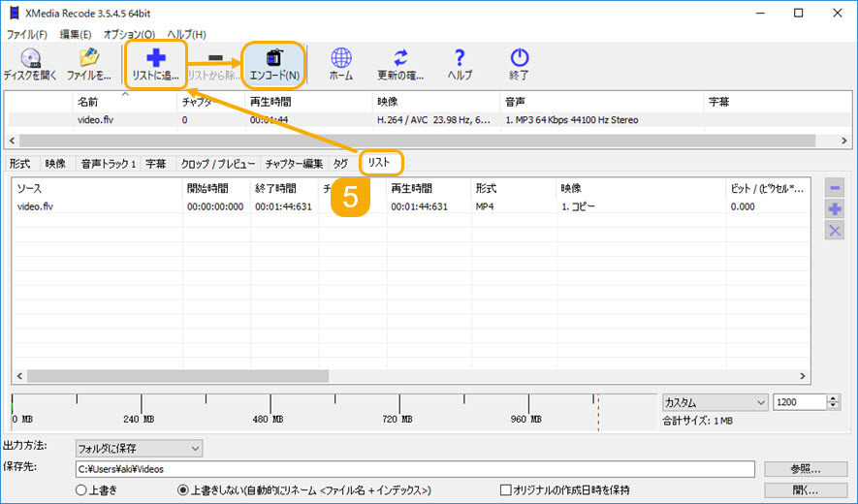The height and width of the screenshot is (504, 858).
Task: Click the MP3 64 Kbps audio cell
Action: click(571, 120)
